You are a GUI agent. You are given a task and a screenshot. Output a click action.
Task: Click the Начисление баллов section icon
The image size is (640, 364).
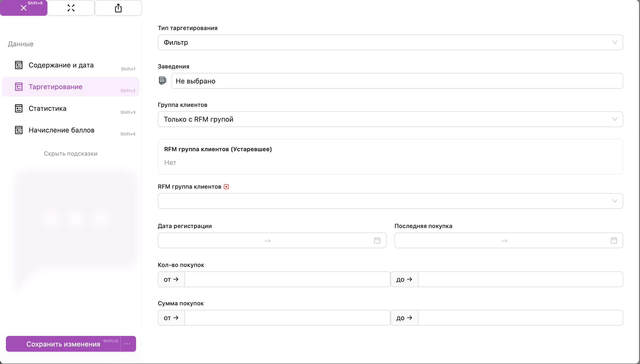click(19, 130)
